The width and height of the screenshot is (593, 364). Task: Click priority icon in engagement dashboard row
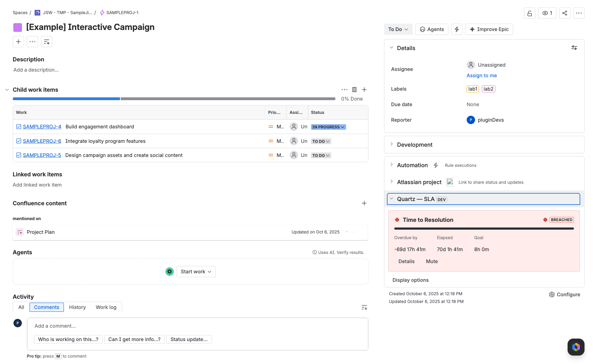coord(271,127)
